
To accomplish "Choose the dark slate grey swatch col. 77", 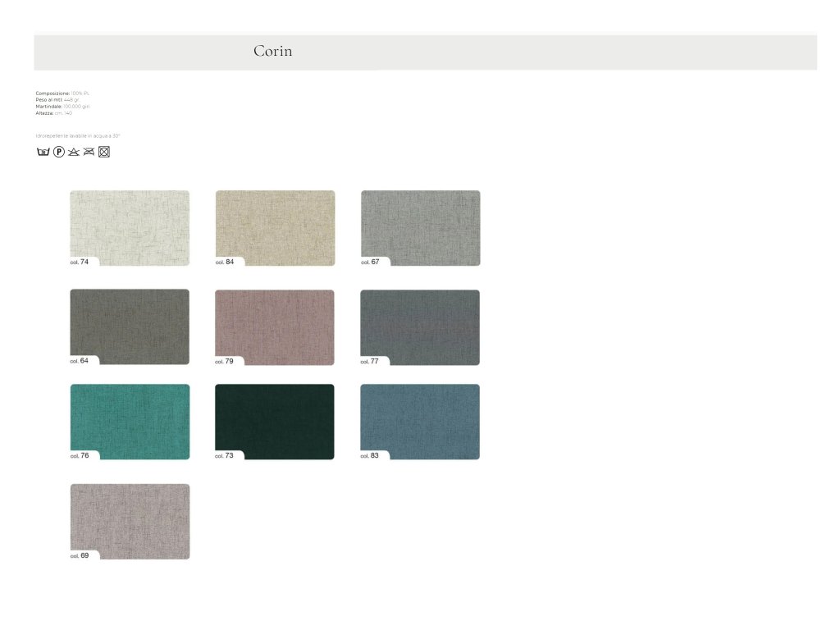I will tap(420, 327).
